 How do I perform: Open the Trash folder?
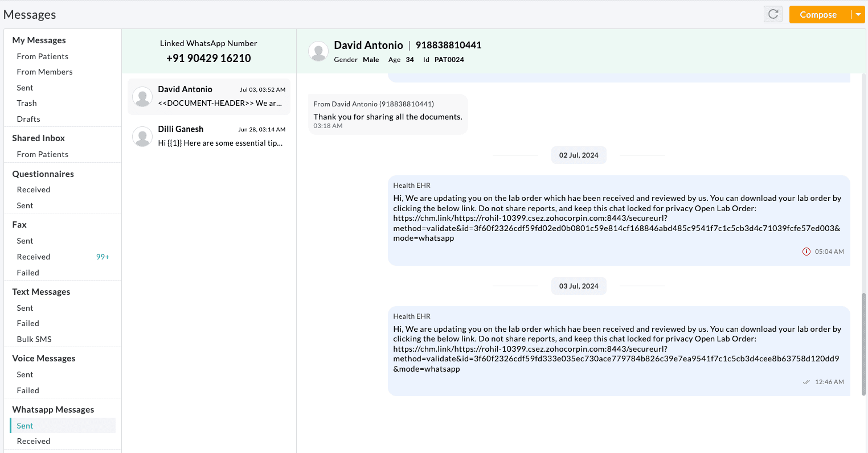[x=27, y=103]
